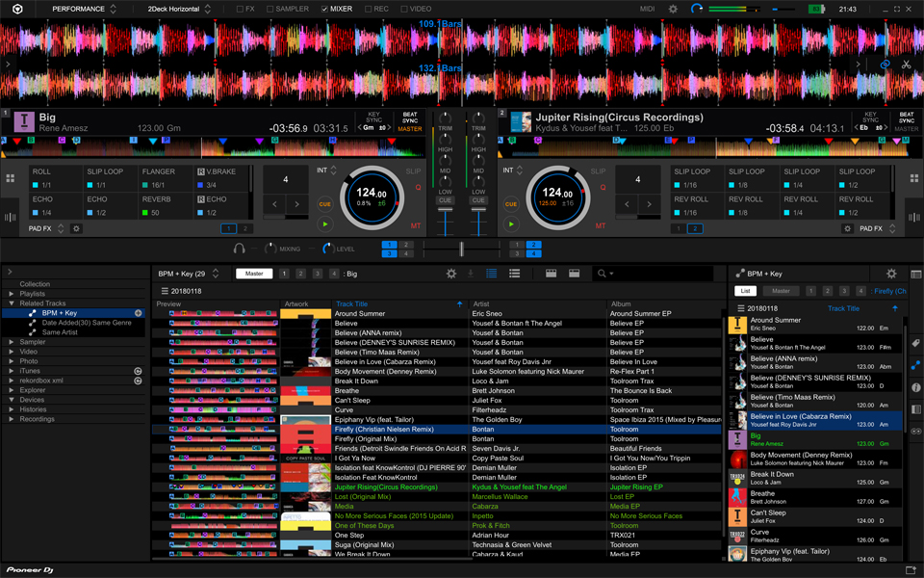Click the crossfader handle
The width and height of the screenshot is (924, 578).
461,249
